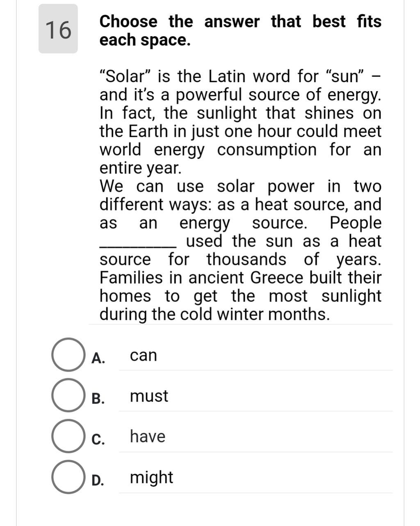
Task: Select the radio button for option A
Action: click(66, 355)
